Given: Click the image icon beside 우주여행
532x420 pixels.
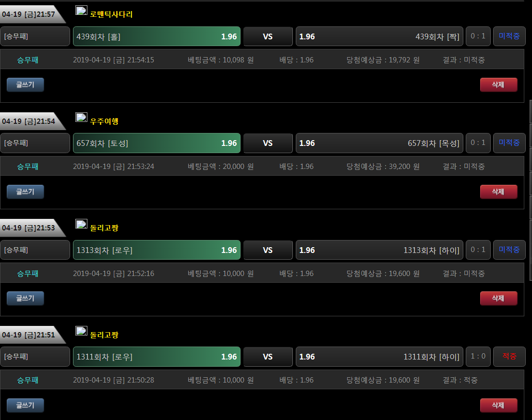Looking at the screenshot, I should (81, 118).
